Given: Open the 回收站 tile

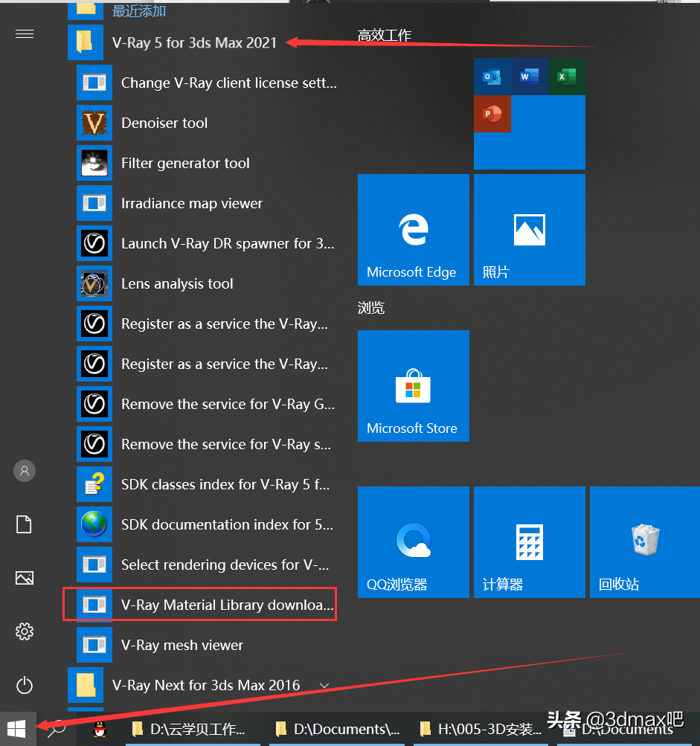Looking at the screenshot, I should click(645, 542).
